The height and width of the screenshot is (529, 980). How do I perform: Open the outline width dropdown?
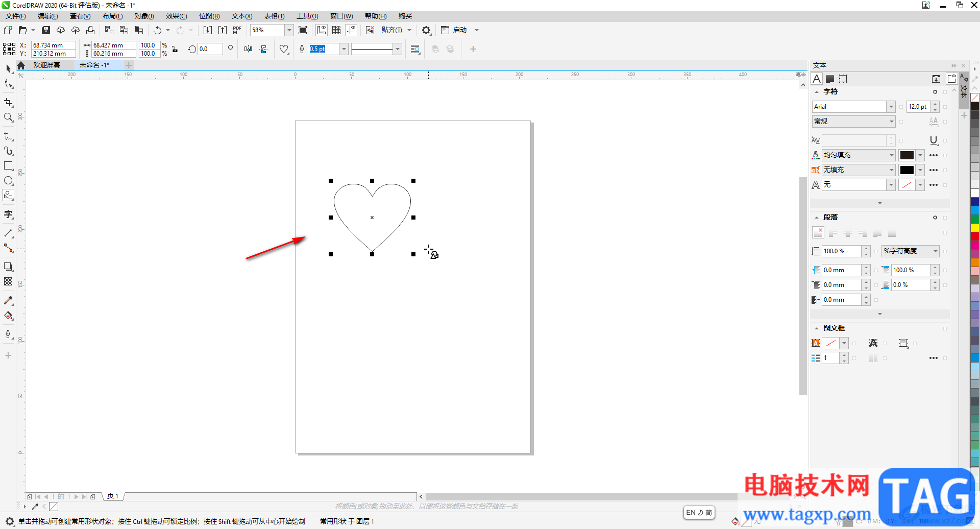(x=344, y=49)
